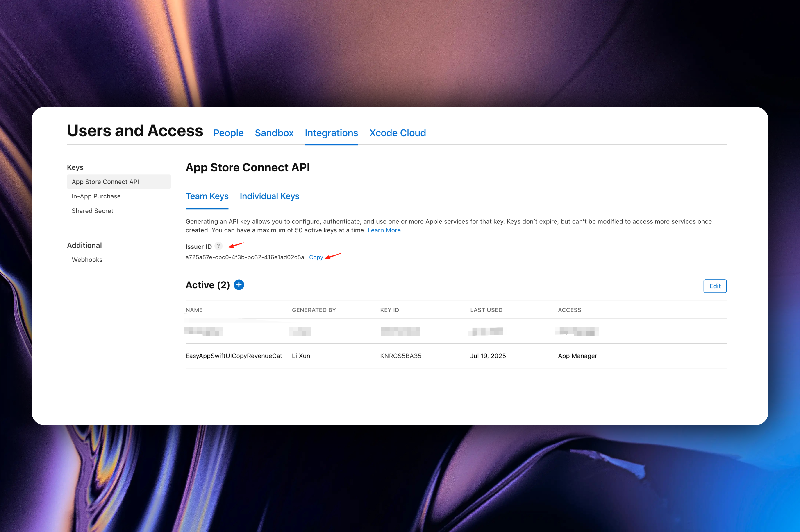Open the Xcode Cloud tab
Image resolution: width=800 pixels, height=532 pixels.
click(x=397, y=133)
